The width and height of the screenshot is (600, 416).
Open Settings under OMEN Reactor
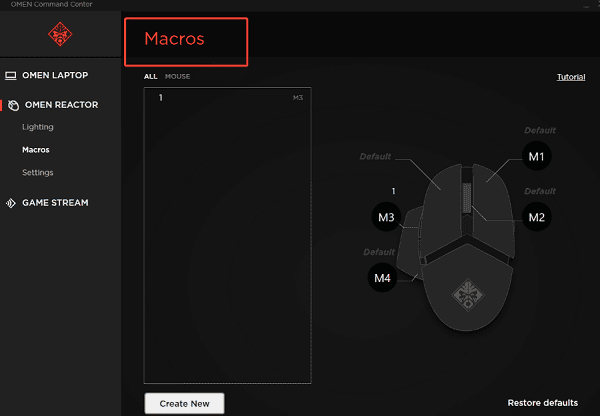pos(38,173)
